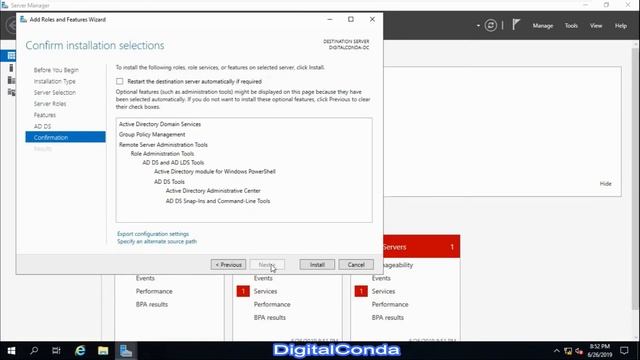Select Group Policy Management list entry
640x360 pixels.
[x=152, y=134]
